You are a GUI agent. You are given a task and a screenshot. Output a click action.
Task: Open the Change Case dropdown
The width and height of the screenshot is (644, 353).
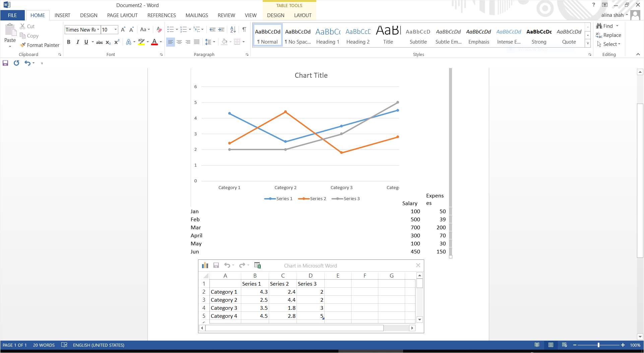point(145,30)
